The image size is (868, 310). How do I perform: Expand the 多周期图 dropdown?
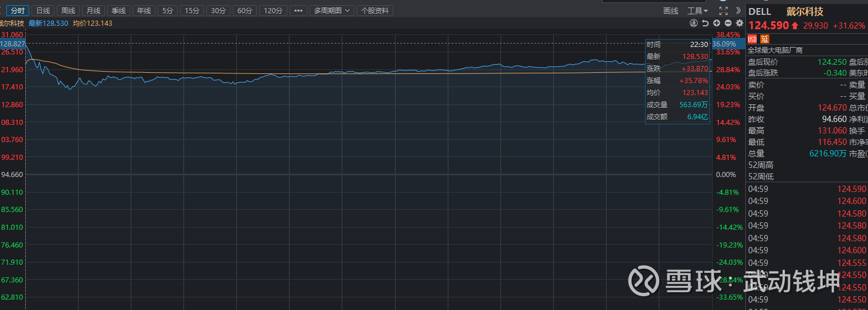pyautogui.click(x=331, y=11)
